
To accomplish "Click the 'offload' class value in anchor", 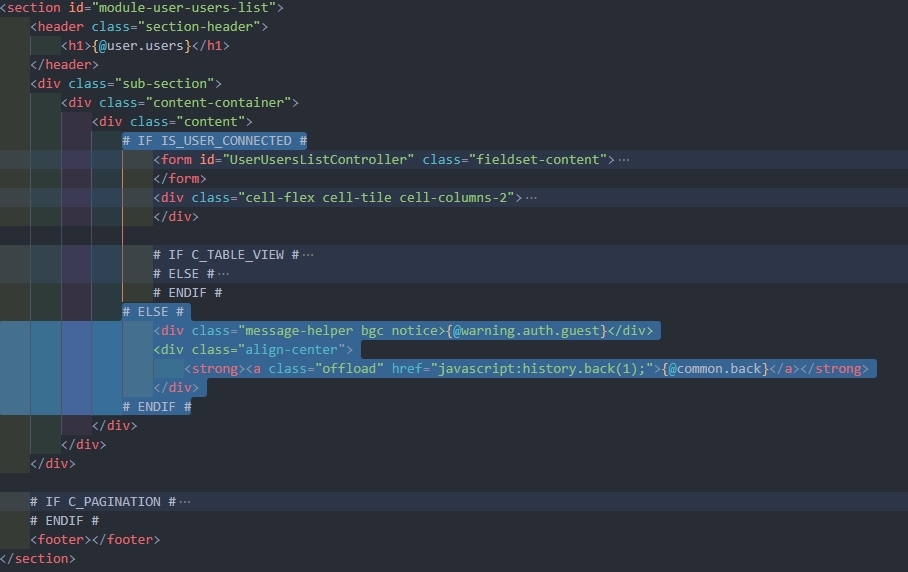I will [349, 369].
